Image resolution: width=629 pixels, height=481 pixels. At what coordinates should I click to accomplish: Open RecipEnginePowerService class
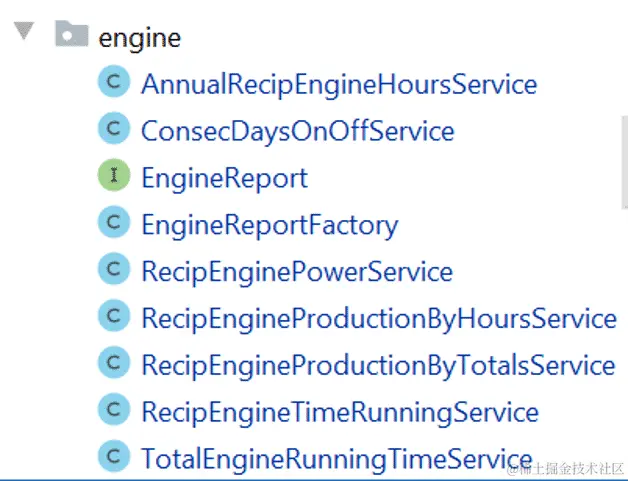pos(297,272)
